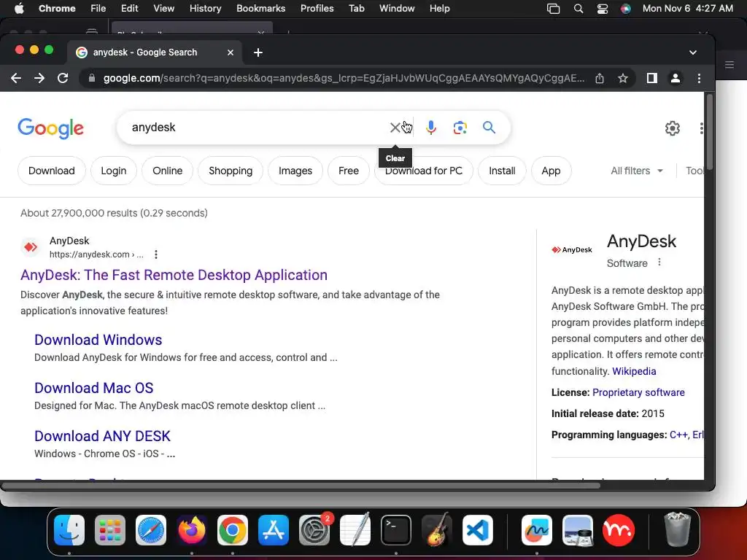Open the Bookmarks menu

point(260,9)
